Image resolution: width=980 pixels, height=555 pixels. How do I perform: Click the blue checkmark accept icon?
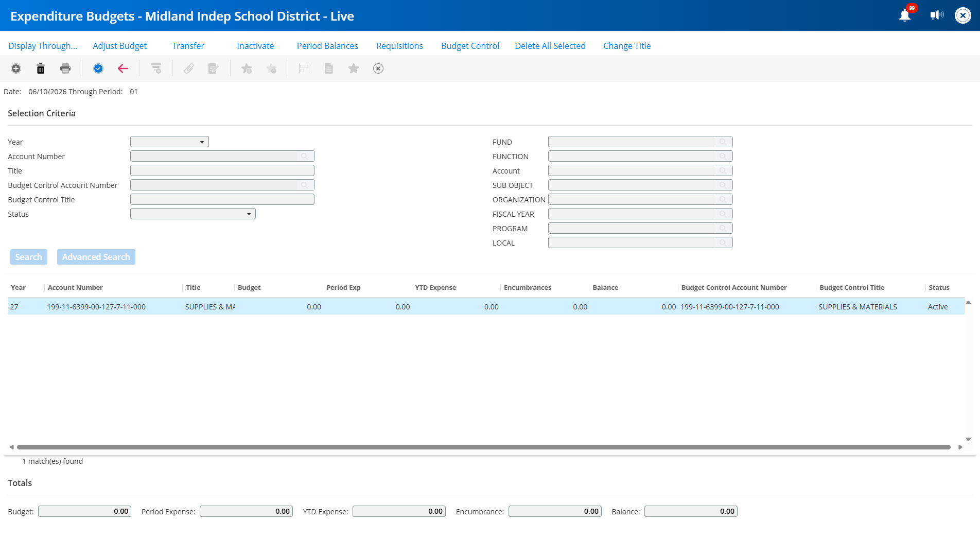98,68
